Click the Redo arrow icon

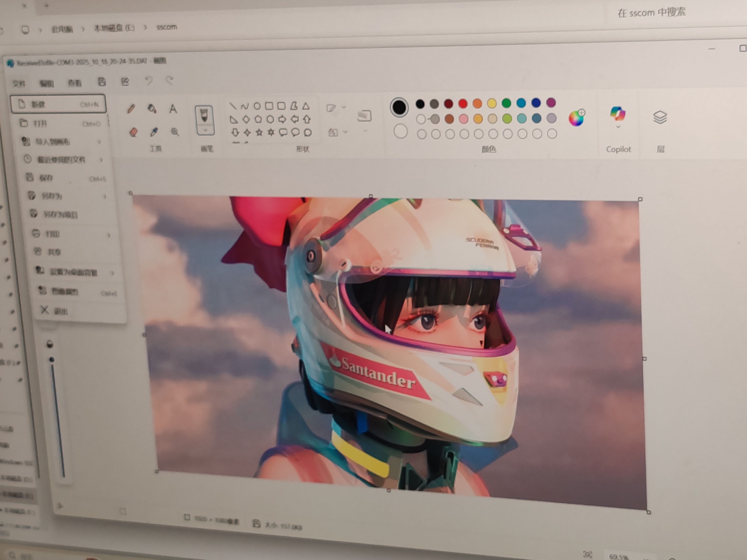[169, 80]
